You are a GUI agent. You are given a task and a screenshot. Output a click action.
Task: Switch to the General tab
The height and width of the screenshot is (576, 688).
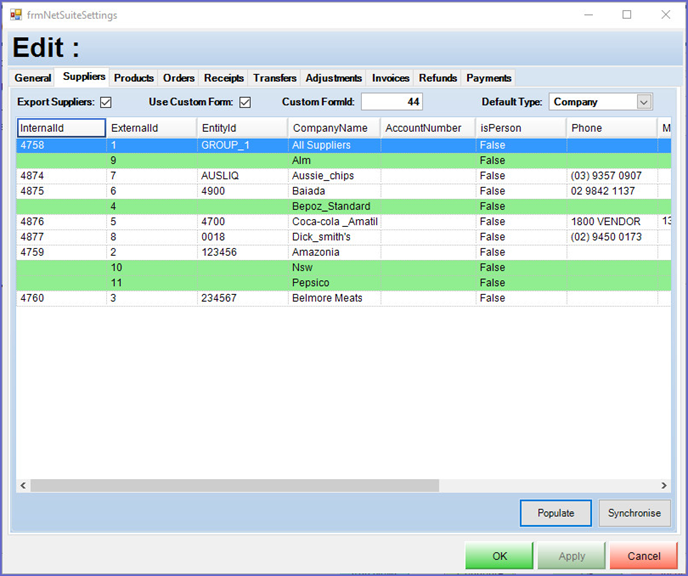tap(33, 78)
